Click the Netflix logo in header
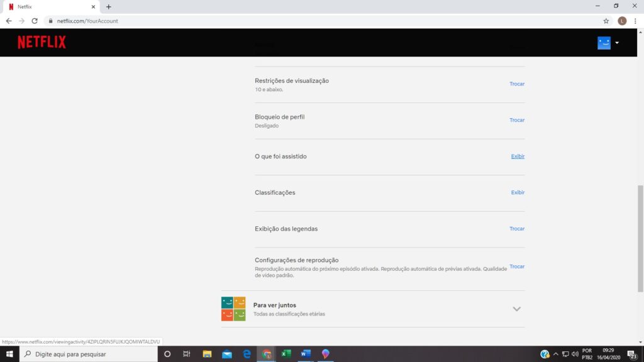 tap(42, 42)
